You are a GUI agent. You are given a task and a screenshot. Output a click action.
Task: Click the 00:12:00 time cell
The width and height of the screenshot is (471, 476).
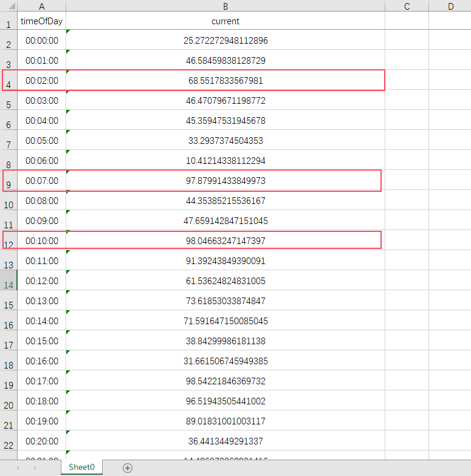point(42,281)
